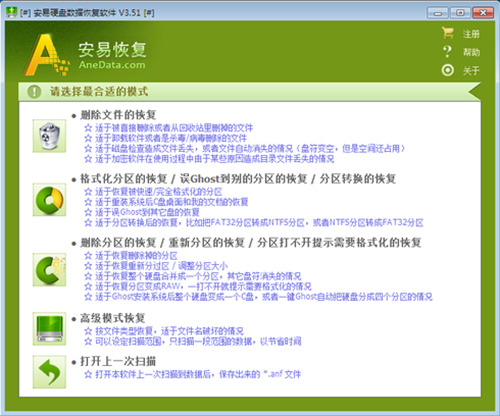This screenshot has width=500, height=416.
Task: Click the large yellow A logo
Action: coord(47,55)
